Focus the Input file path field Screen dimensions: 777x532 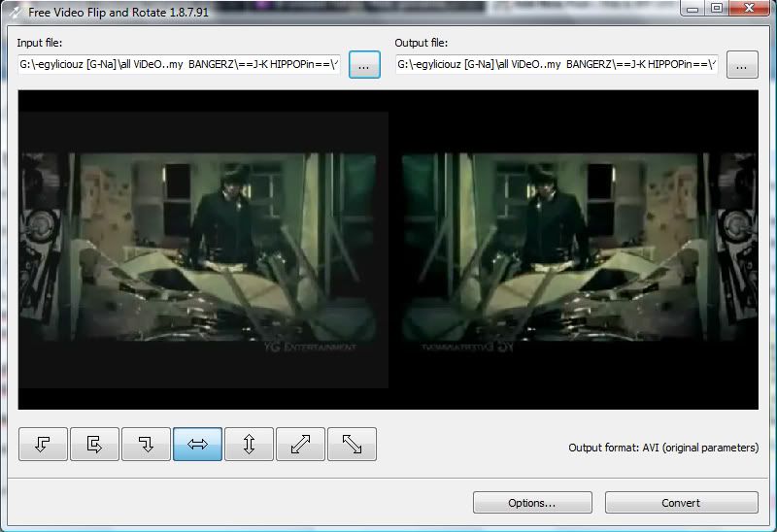tap(179, 64)
